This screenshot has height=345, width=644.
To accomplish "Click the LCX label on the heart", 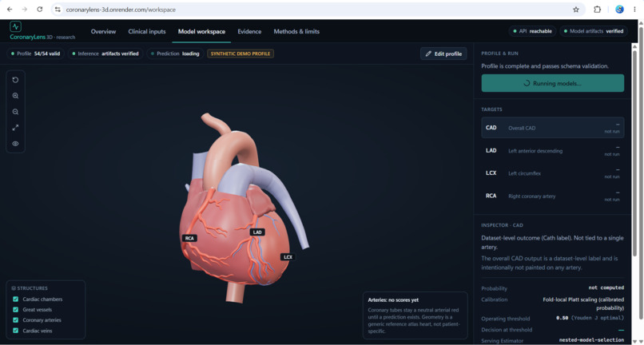I will (x=288, y=257).
